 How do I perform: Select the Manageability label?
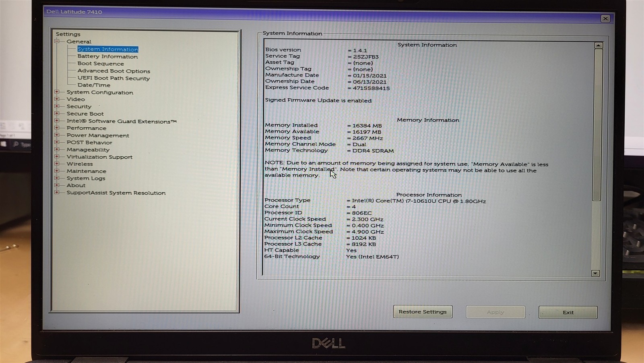pyautogui.click(x=88, y=149)
